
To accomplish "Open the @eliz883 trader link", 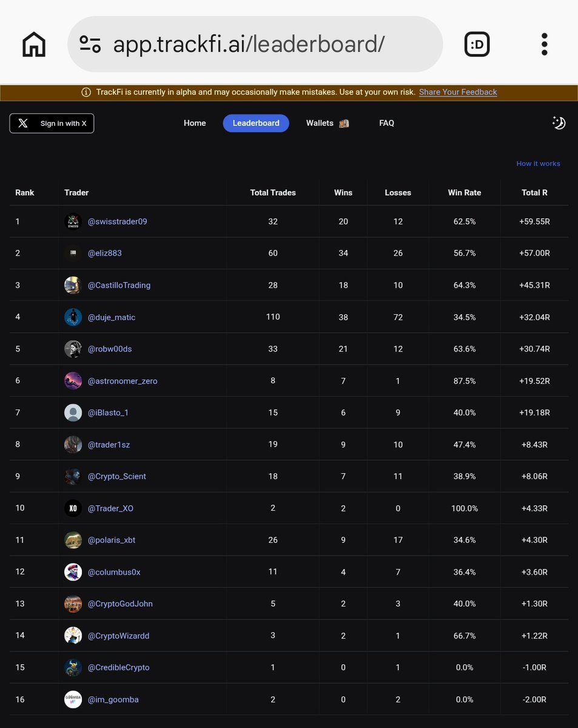I will click(x=105, y=254).
